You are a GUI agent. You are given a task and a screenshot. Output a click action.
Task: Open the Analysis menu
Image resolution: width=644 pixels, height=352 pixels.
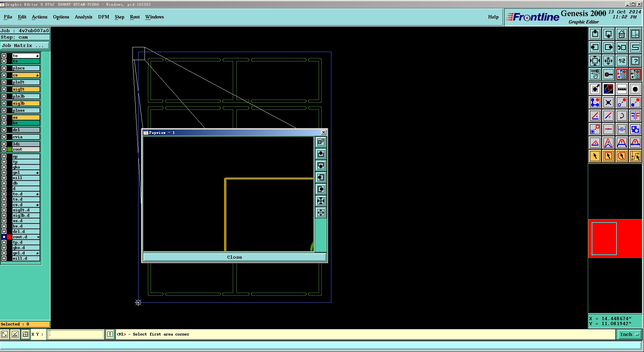84,17
